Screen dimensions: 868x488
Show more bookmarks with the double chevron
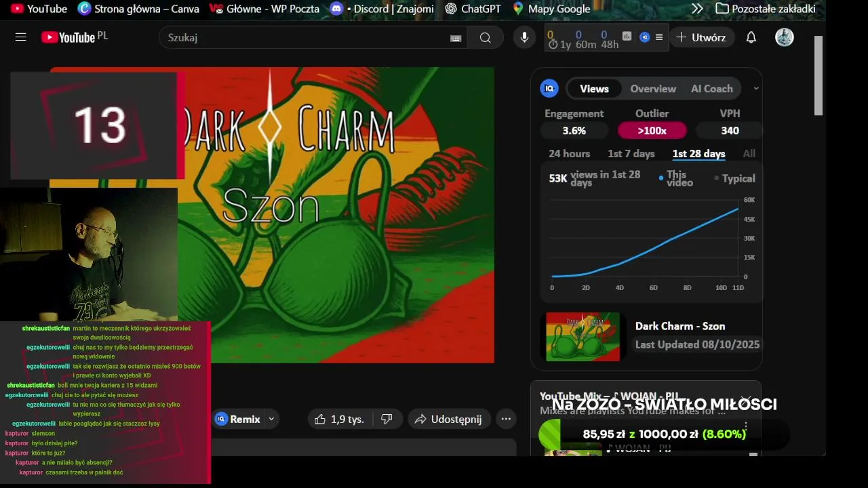(697, 9)
